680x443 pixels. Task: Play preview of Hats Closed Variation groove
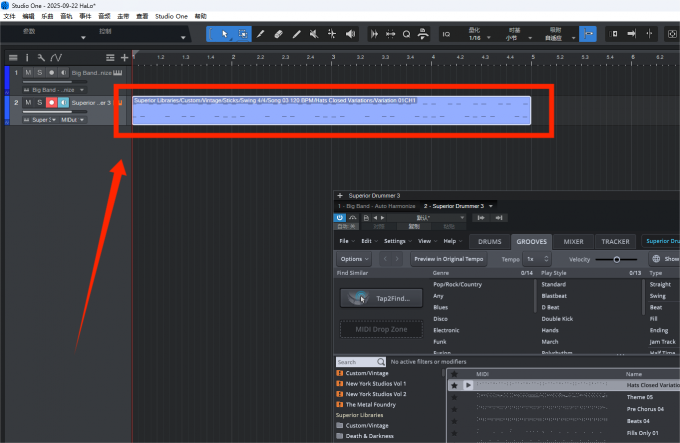pyautogui.click(x=467, y=385)
